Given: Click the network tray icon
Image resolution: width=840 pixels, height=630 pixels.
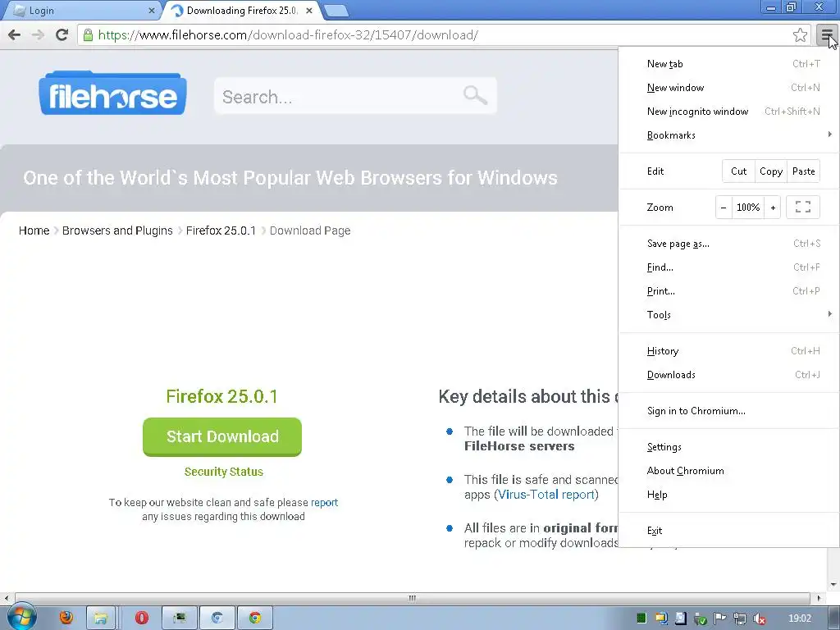Looking at the screenshot, I should [x=740, y=619].
